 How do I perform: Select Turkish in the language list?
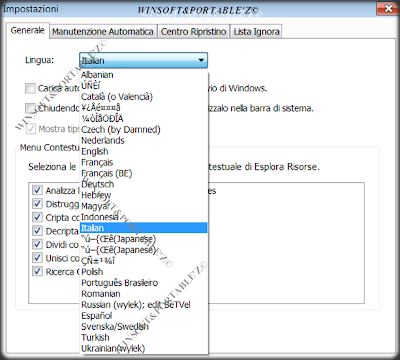click(x=144, y=337)
